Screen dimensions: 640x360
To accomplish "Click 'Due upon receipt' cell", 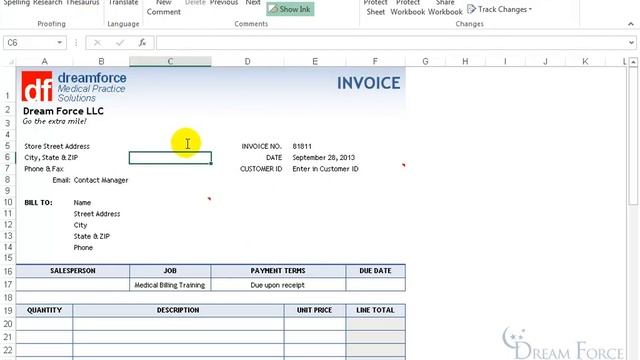I will [278, 285].
